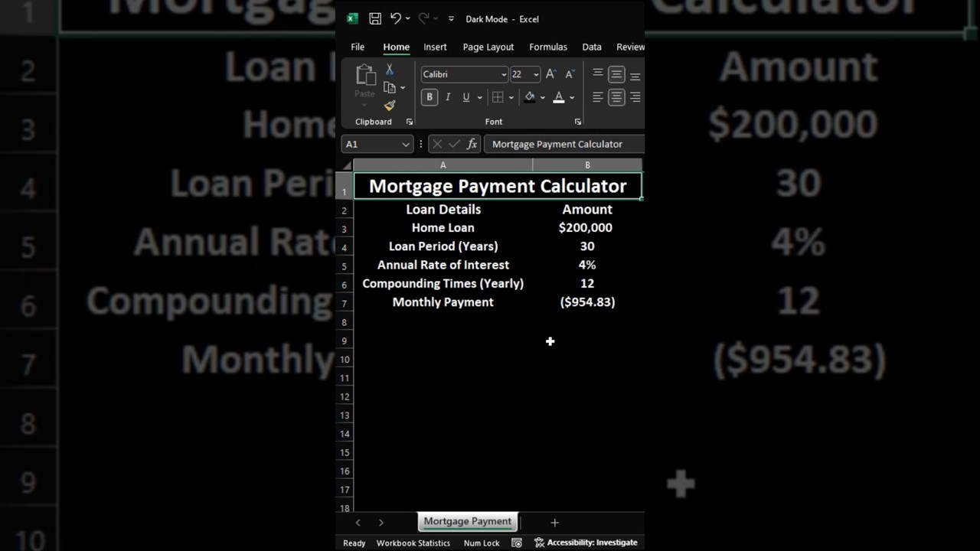Screen dimensions: 980x551
Task: Decrease font size with smaller A
Action: [x=569, y=74]
